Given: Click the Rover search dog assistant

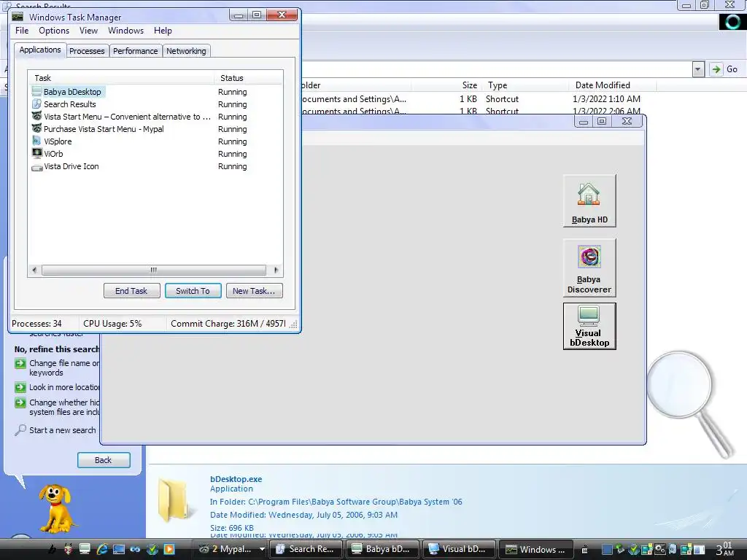Looking at the screenshot, I should click(56, 508).
